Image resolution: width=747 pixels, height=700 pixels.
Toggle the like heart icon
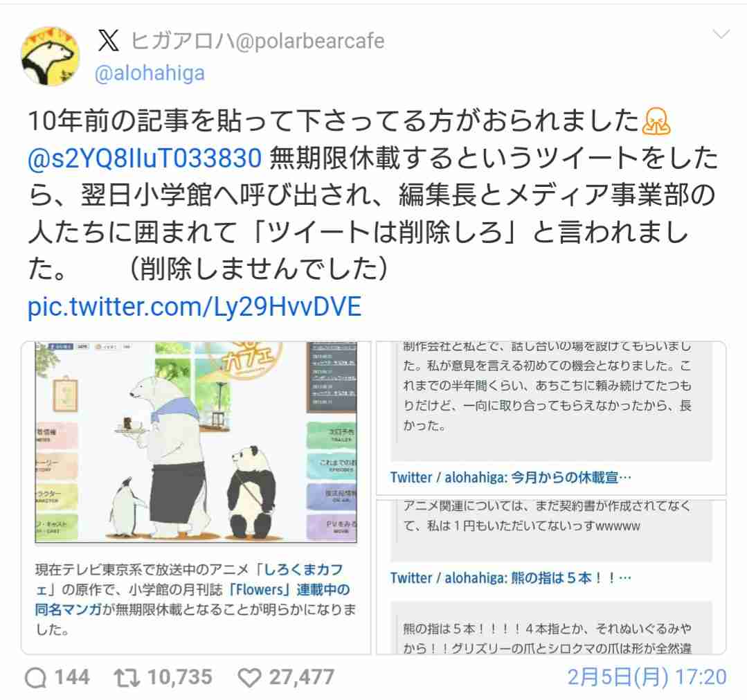(249, 678)
